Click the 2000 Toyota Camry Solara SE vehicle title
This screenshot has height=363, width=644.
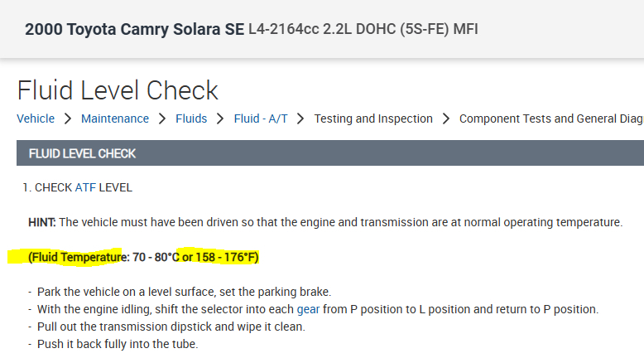[134, 29]
